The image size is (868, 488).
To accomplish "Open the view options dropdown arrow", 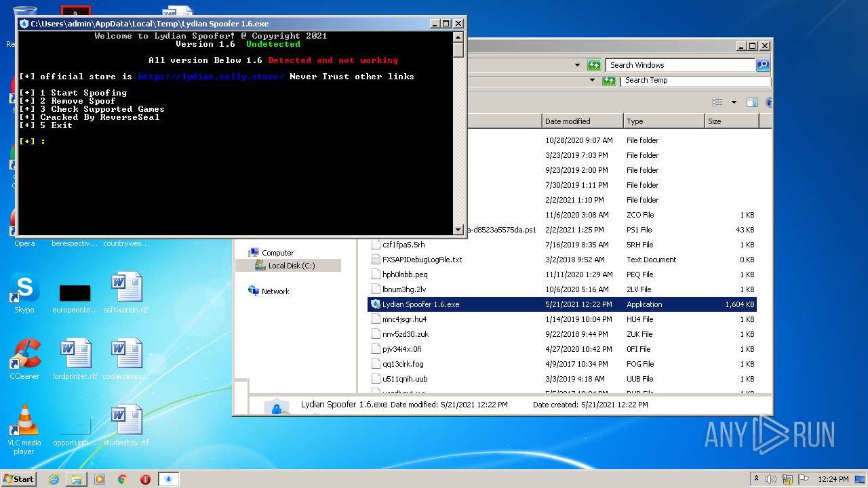I will pyautogui.click(x=734, y=102).
